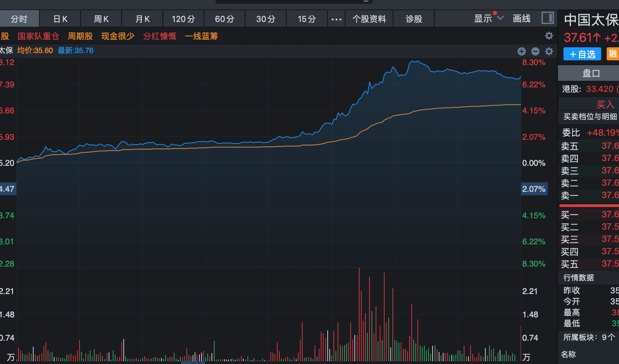Viewport: 619px width, 364px height.
Task: Toggle the side panel layout icon
Action: 547,18
